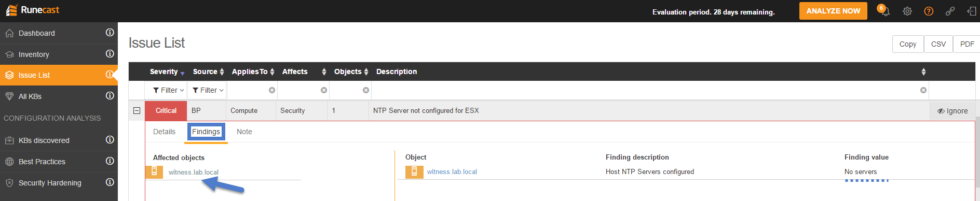Open the Severity Filter dropdown
Viewport: 980px width, 201px height.
168,90
